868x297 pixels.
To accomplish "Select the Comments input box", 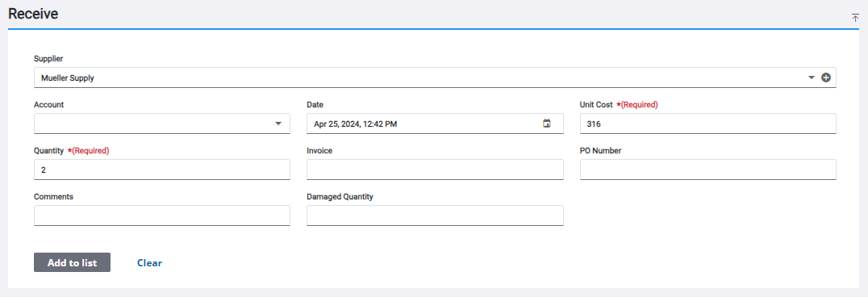I will pos(162,215).
